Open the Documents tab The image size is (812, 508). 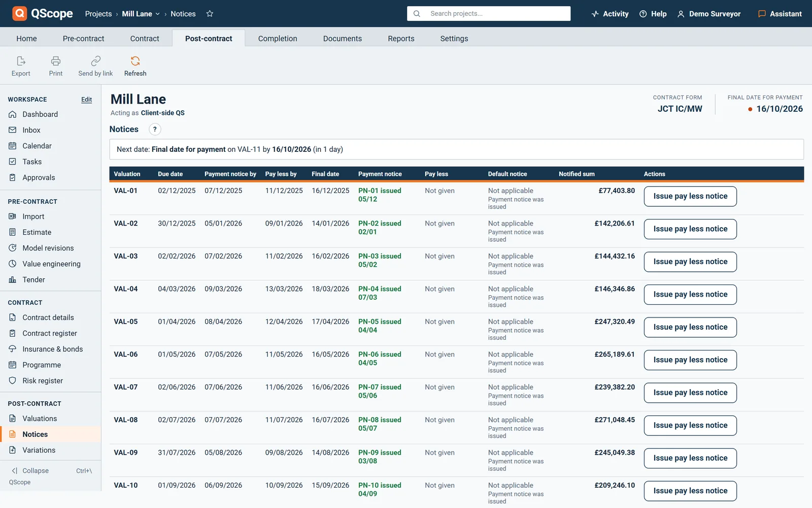pyautogui.click(x=343, y=39)
